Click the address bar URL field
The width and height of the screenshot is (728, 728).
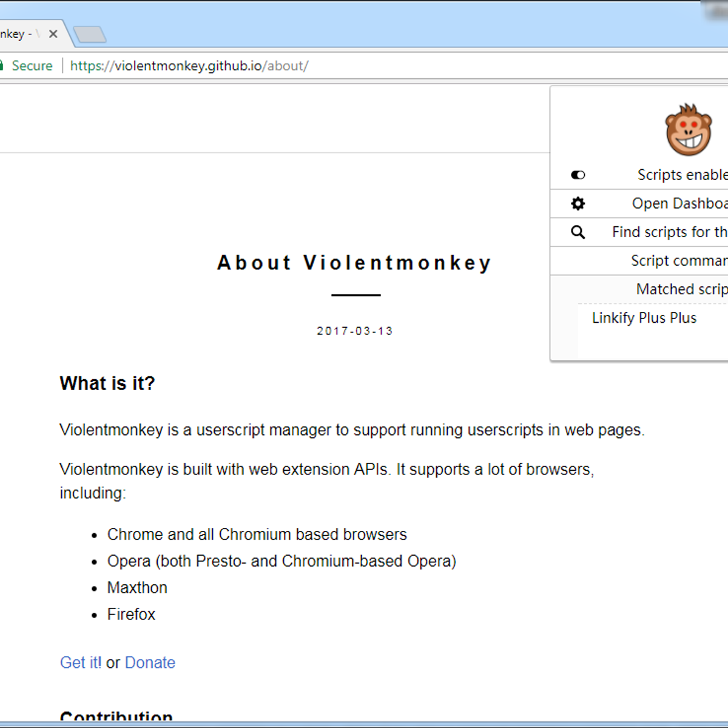(x=189, y=66)
